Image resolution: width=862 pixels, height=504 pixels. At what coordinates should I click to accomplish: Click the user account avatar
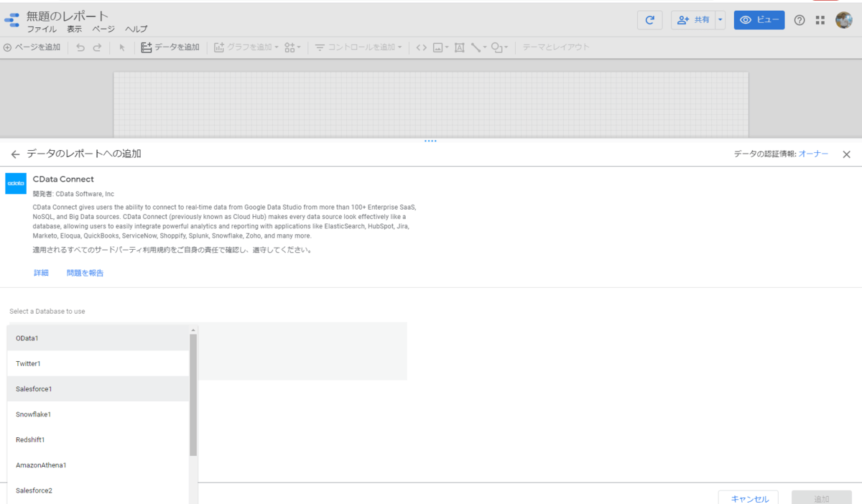(844, 20)
